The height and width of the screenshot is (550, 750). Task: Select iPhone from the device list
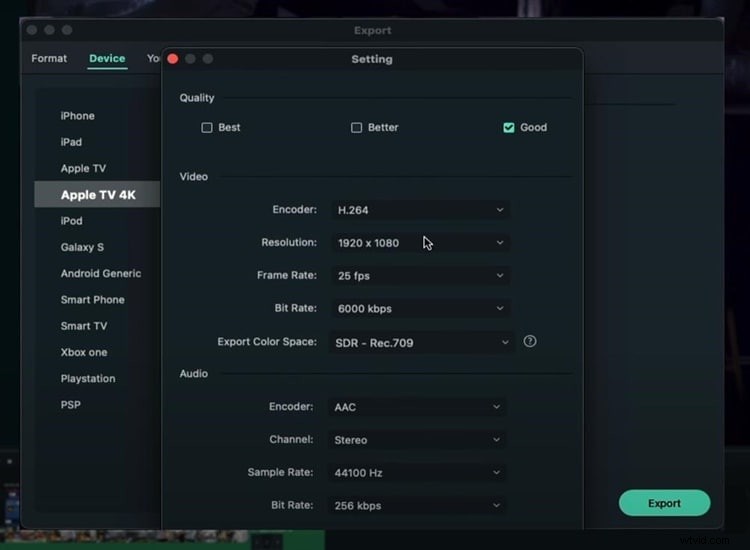pos(77,116)
